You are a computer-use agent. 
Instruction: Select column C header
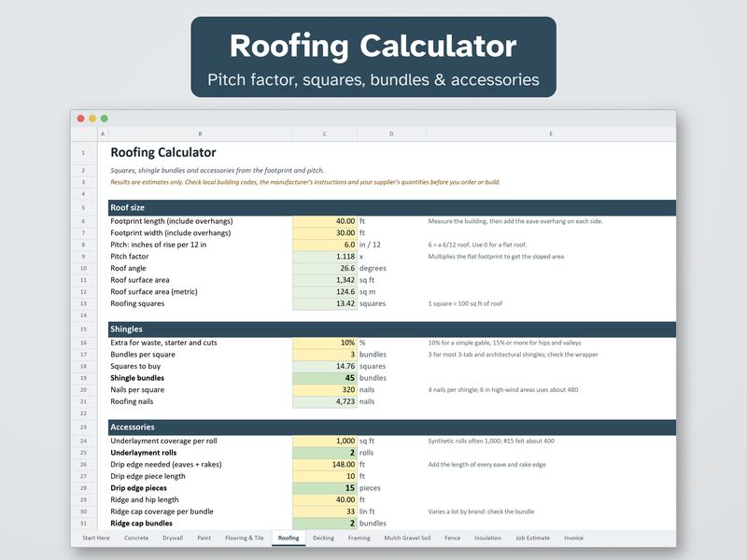coord(324,133)
